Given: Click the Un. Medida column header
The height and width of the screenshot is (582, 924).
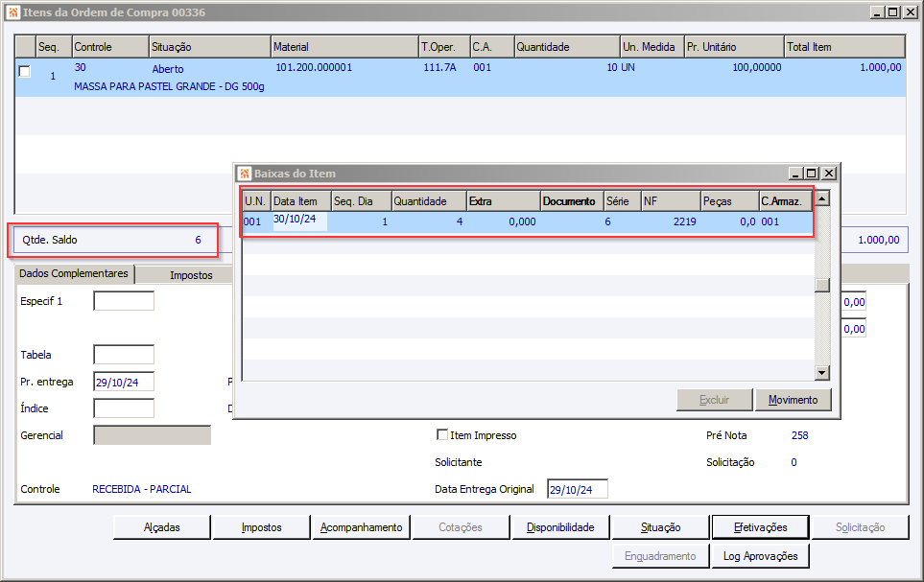Looking at the screenshot, I should click(x=652, y=47).
